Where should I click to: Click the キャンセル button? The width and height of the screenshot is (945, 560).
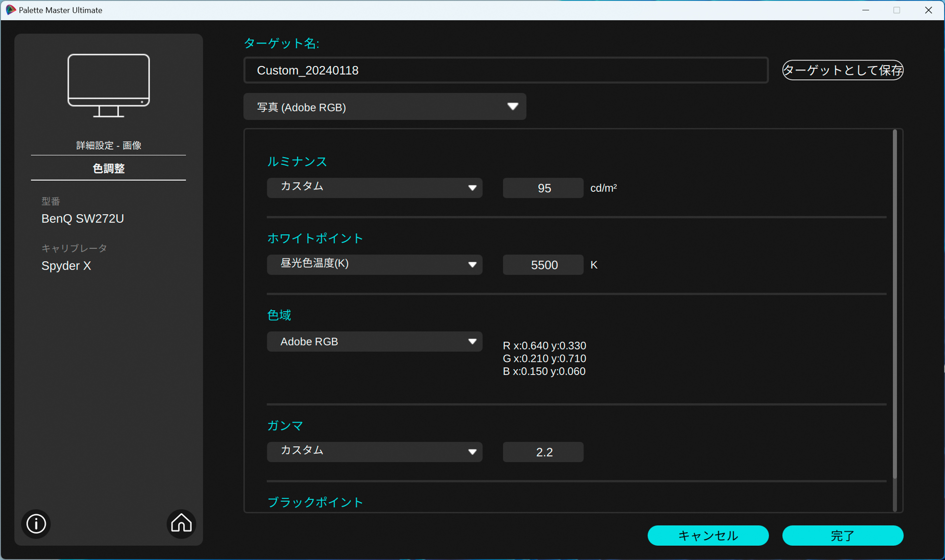708,535
